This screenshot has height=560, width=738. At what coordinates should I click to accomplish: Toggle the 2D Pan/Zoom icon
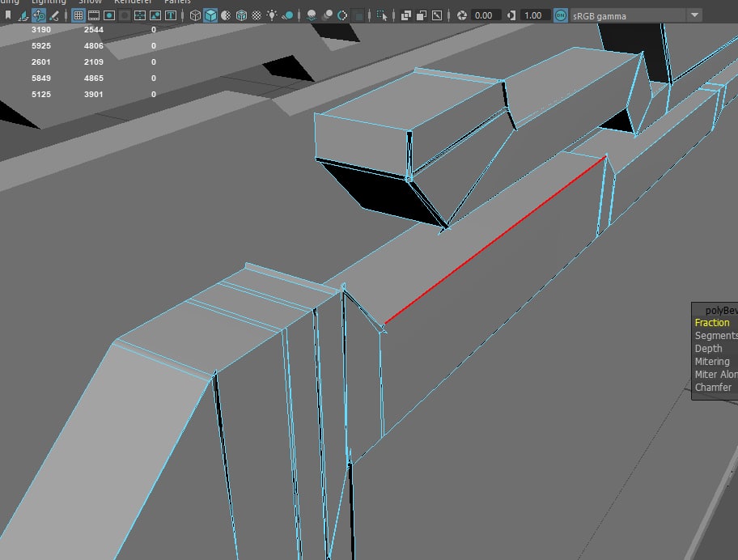pyautogui.click(x=39, y=15)
